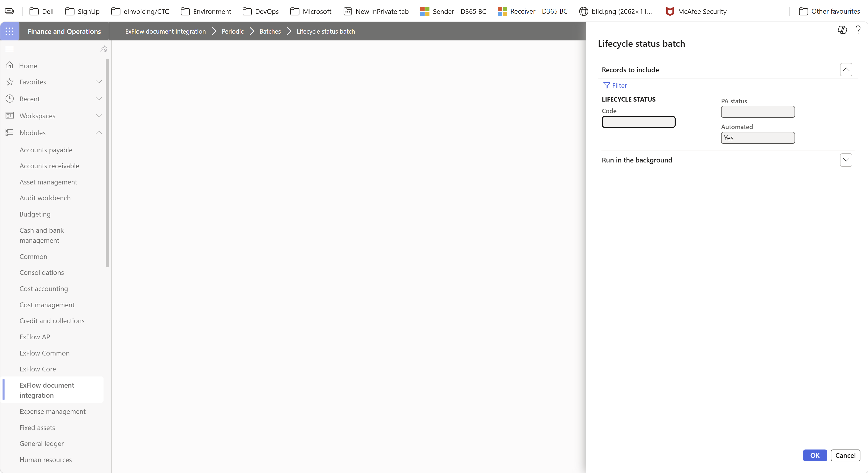Open the Environment bookmarks folder
Viewport: 868px width, 473px height.
click(x=206, y=11)
